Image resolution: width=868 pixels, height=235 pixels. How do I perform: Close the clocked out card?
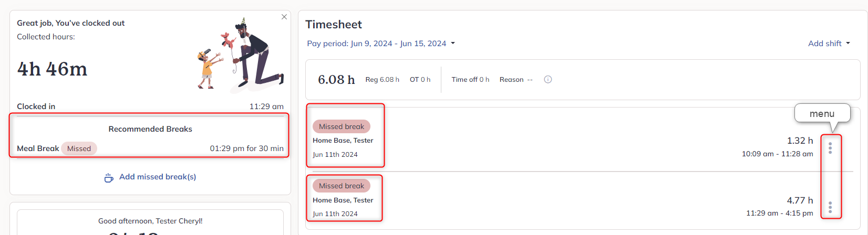[x=284, y=17]
